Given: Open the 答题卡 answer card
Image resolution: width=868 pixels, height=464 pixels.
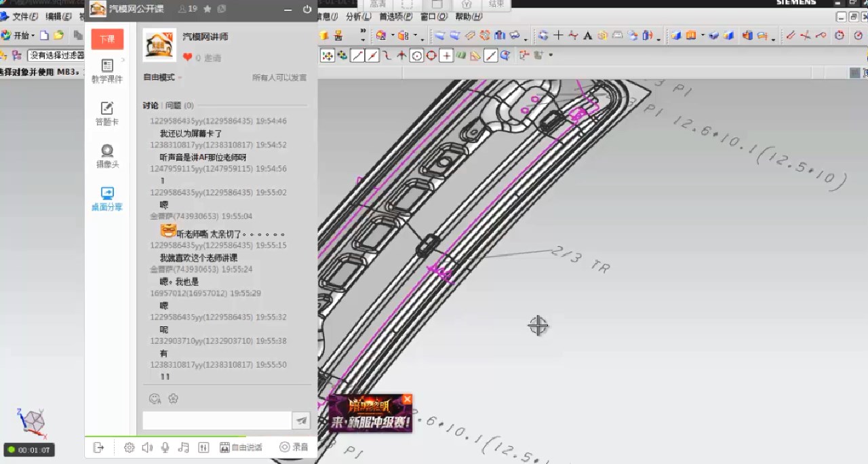Looking at the screenshot, I should coord(107,114).
